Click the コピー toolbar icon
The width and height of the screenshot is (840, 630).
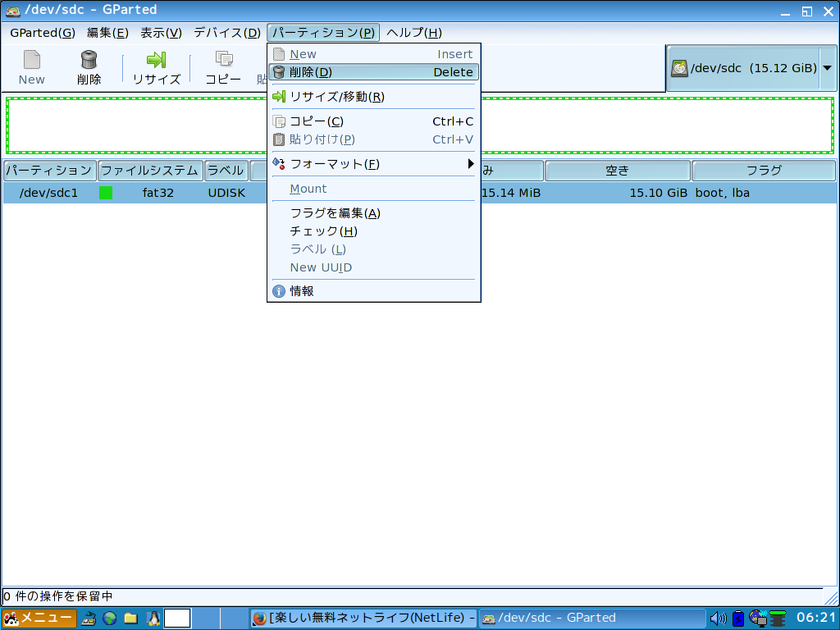tap(223, 59)
